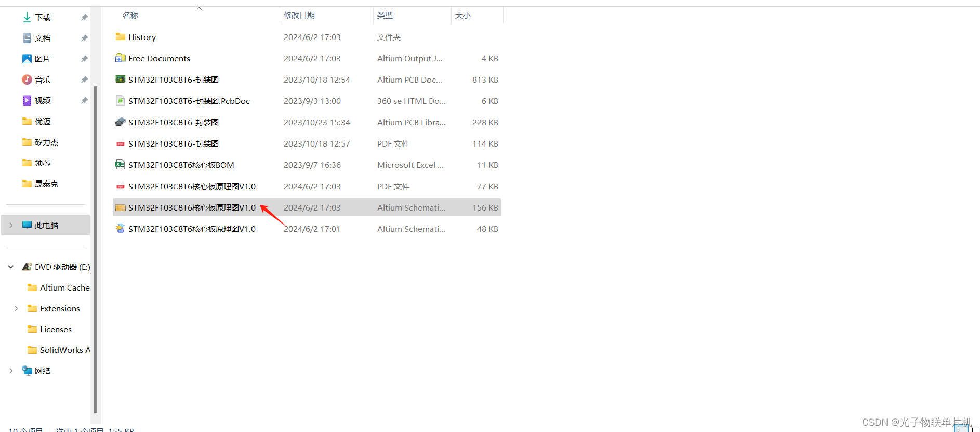Click the Free Documents file icon
This screenshot has width=980, height=432.
(121, 58)
